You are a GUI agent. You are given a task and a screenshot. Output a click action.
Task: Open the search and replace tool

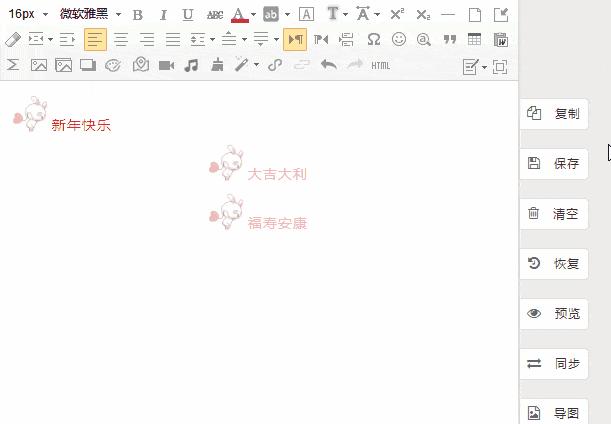(x=424, y=39)
